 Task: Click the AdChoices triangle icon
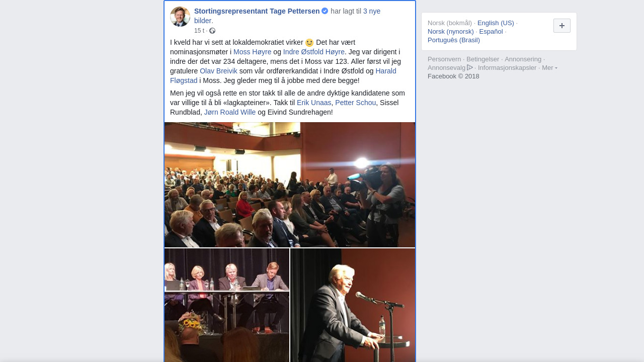(470, 67)
